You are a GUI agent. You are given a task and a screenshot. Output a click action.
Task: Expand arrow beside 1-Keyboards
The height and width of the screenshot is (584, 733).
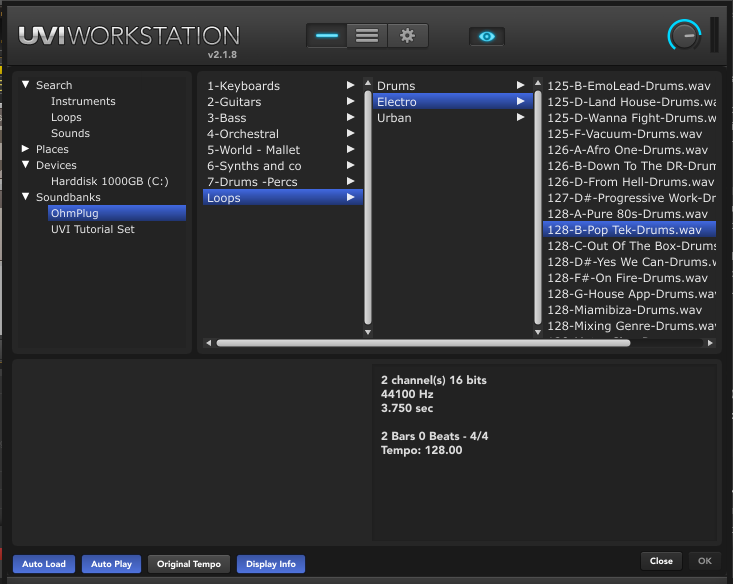point(350,85)
